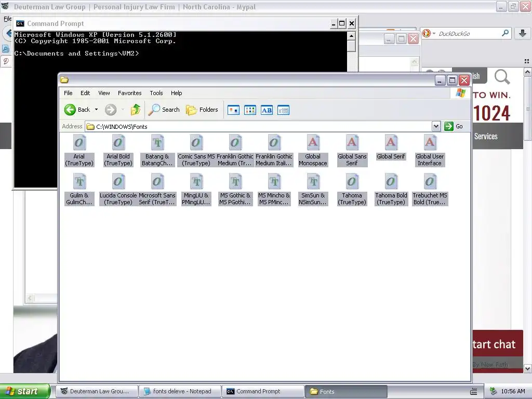532x399 pixels.
Task: Select the Tahoma (TrueType) font icon
Action: click(x=352, y=190)
